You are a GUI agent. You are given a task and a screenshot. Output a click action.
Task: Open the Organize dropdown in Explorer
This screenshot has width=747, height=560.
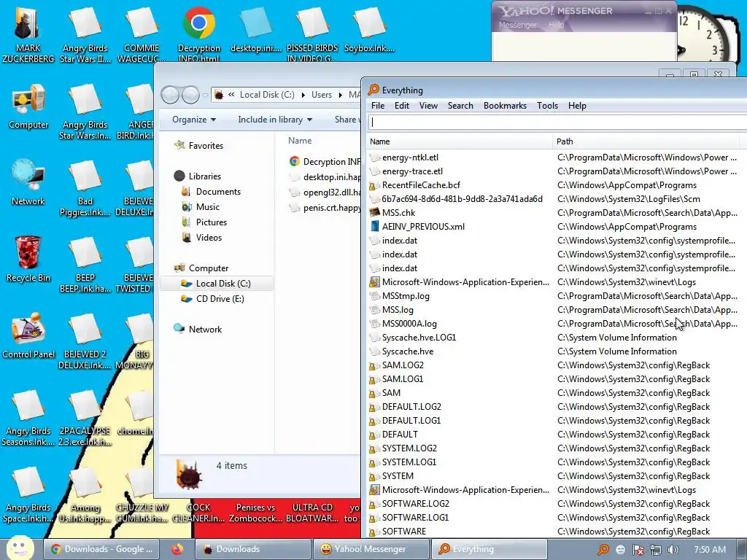pyautogui.click(x=194, y=120)
